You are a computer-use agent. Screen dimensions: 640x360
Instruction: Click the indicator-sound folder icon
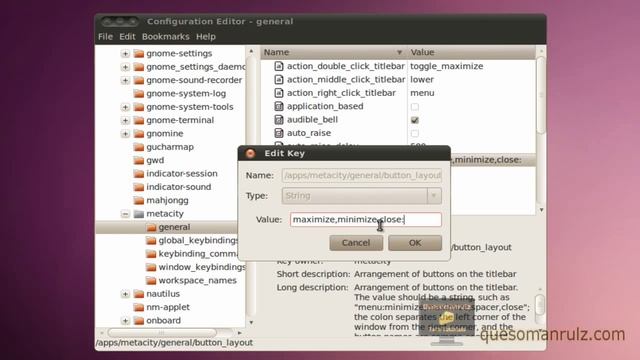[x=139, y=187]
